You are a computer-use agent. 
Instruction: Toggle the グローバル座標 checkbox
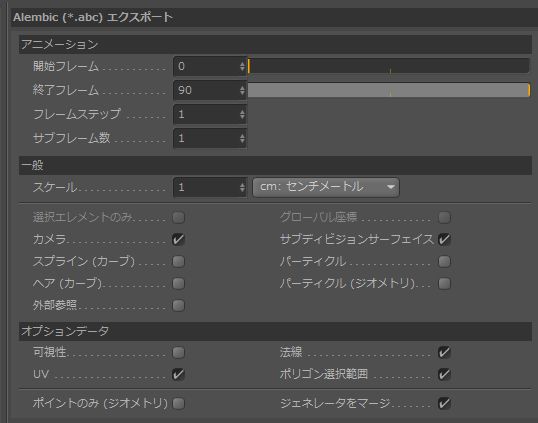coord(444,217)
